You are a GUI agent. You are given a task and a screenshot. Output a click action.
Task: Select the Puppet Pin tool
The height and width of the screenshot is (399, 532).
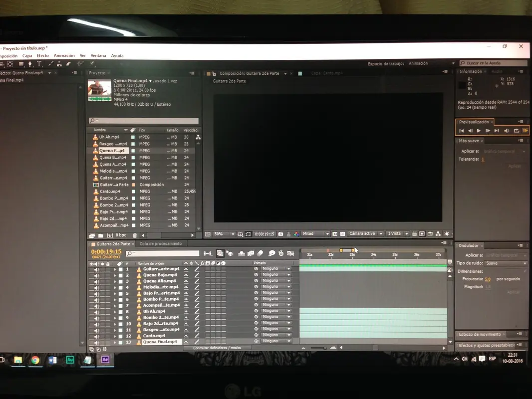92,63
